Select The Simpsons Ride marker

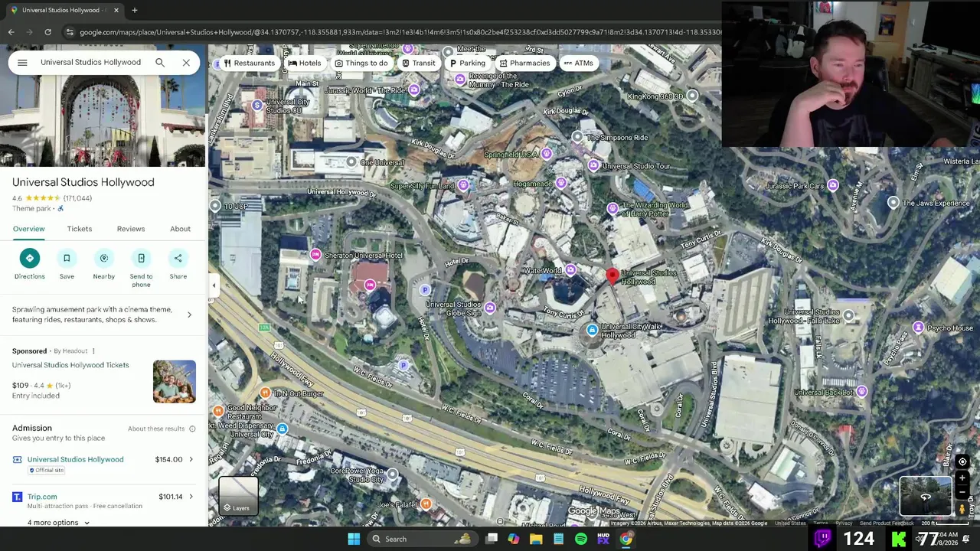coord(577,136)
